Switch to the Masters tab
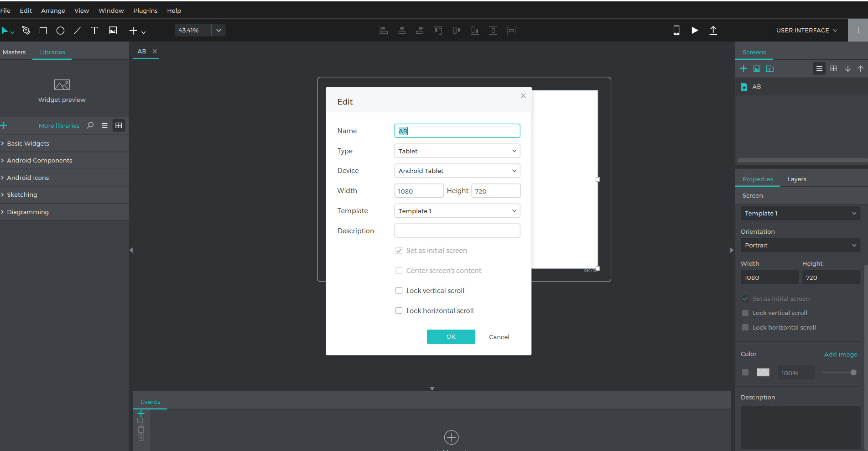 tap(14, 52)
